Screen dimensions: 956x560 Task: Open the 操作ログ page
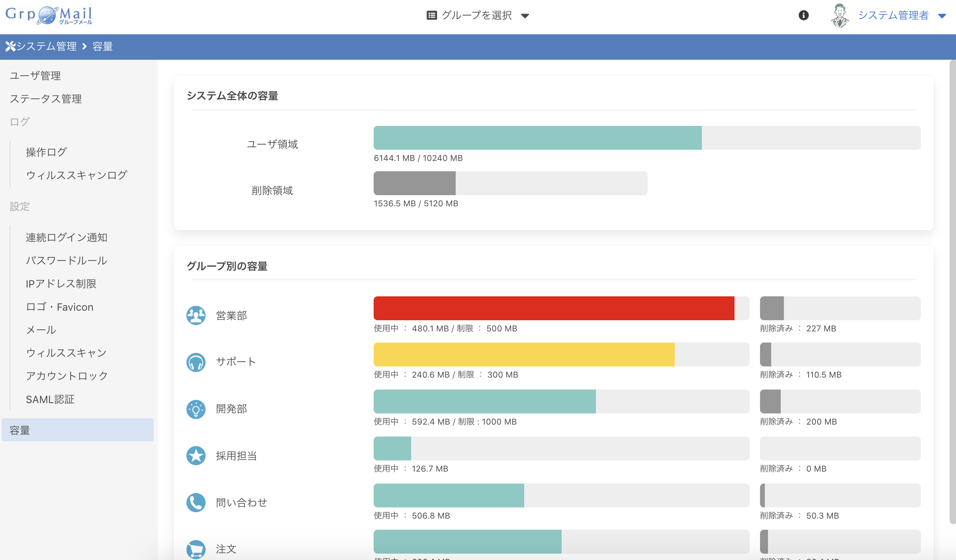pos(45,152)
